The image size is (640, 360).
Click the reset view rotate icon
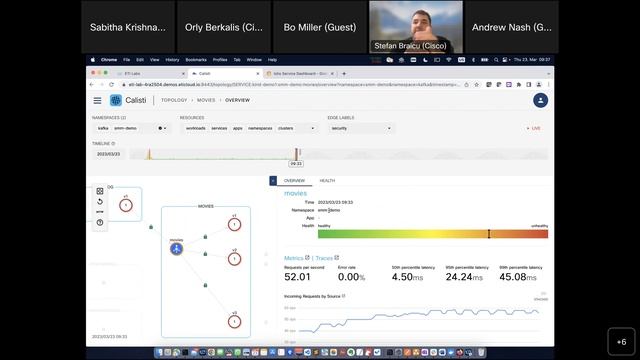coord(100,202)
